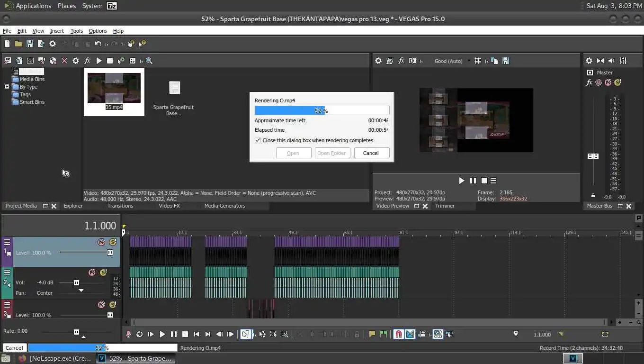This screenshot has height=364, width=644.
Task: Switch to the Media Generators tab
Action: [225, 206]
